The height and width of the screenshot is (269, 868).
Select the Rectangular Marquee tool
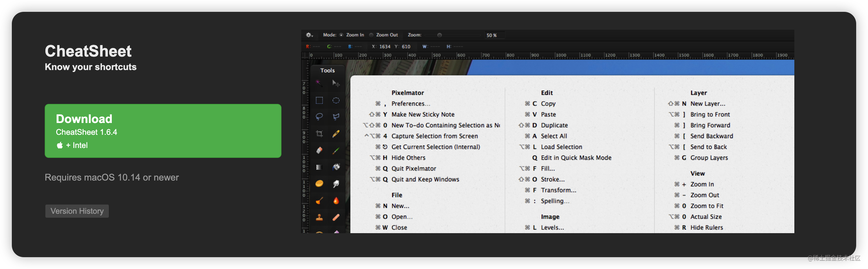319,100
